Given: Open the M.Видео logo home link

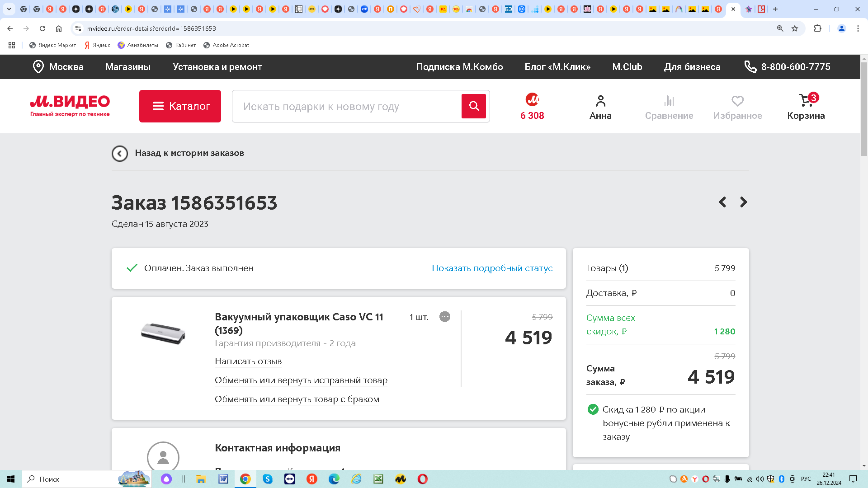Looking at the screenshot, I should (70, 106).
